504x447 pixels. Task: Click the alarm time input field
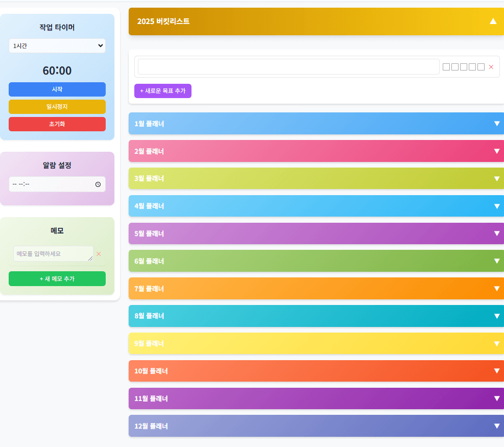pyautogui.click(x=57, y=184)
